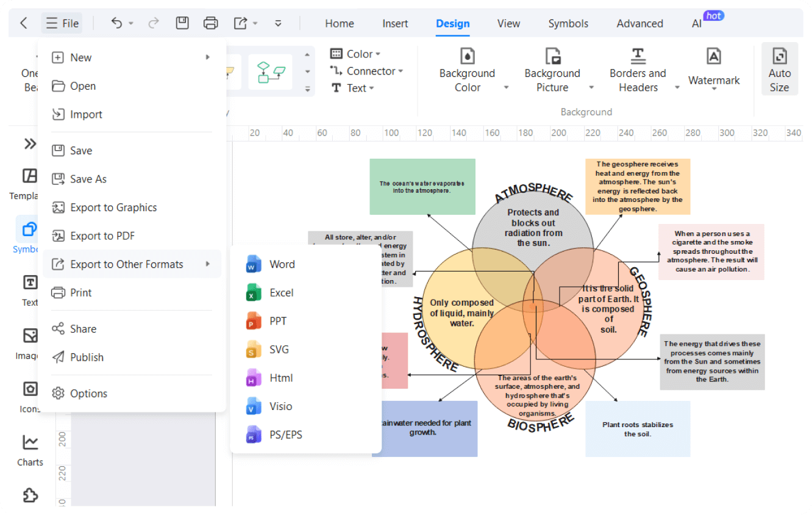812x515 pixels.
Task: Expand the Background Picture dropdown arrow
Action: (x=591, y=88)
